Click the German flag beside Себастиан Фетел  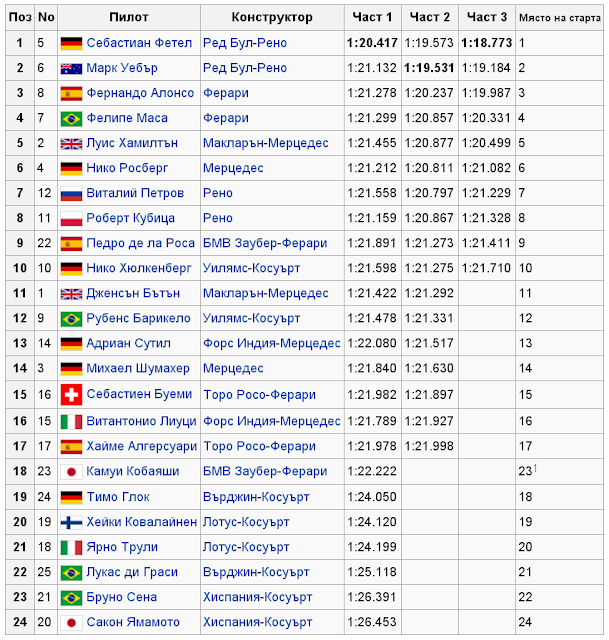coord(71,43)
